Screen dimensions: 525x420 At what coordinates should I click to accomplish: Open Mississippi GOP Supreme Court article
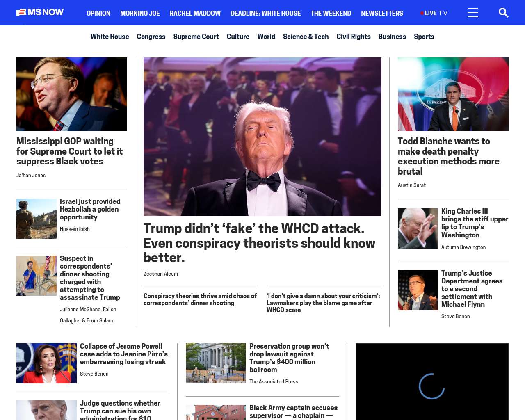70,151
